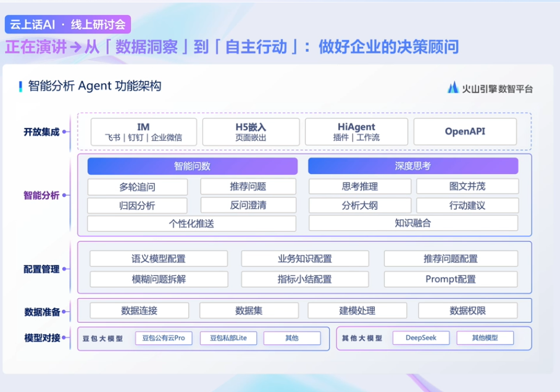This screenshot has width=560, height=392.
Task: Click the 豆包公有云Pro option
Action: click(x=164, y=338)
